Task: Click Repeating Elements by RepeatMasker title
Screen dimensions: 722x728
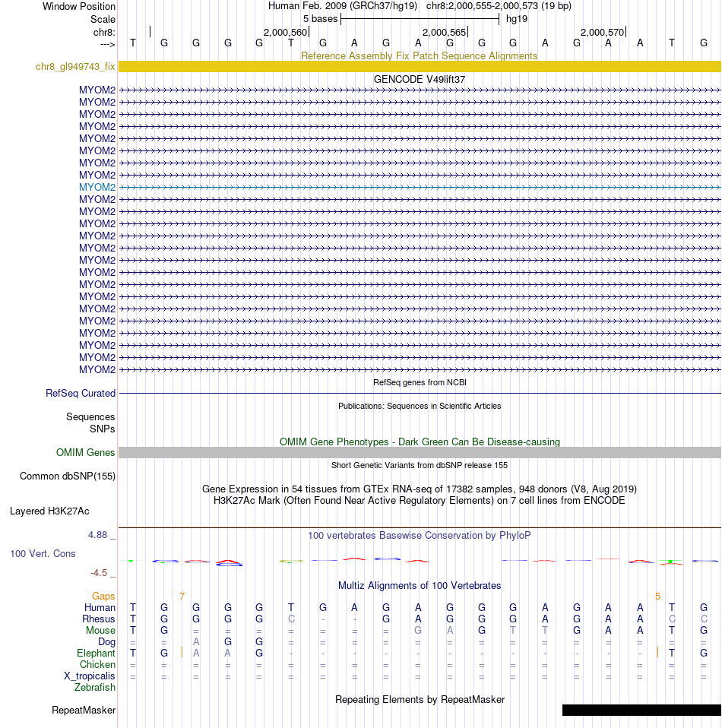Action: point(420,700)
